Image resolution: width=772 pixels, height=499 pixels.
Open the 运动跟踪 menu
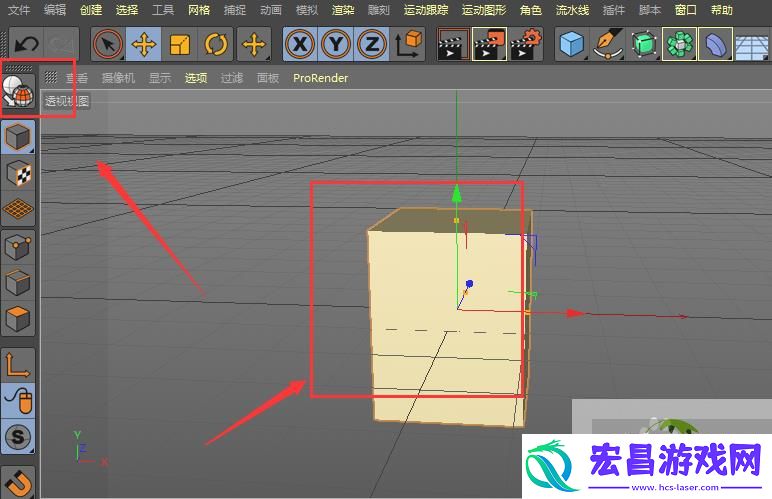(426, 10)
